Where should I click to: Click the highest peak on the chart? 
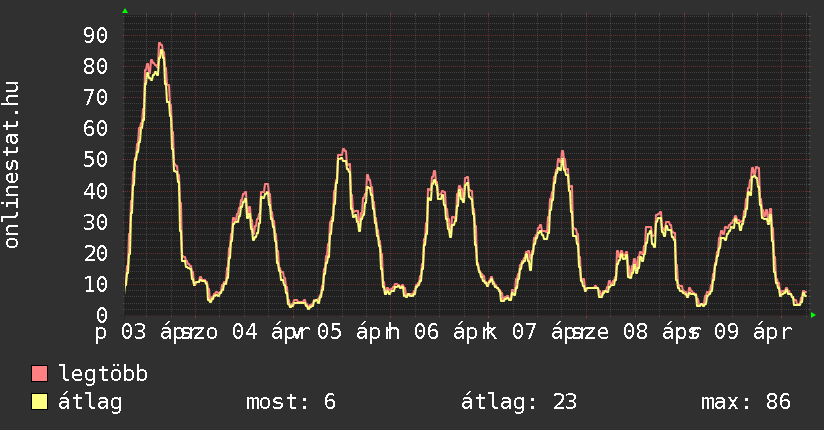tap(160, 44)
